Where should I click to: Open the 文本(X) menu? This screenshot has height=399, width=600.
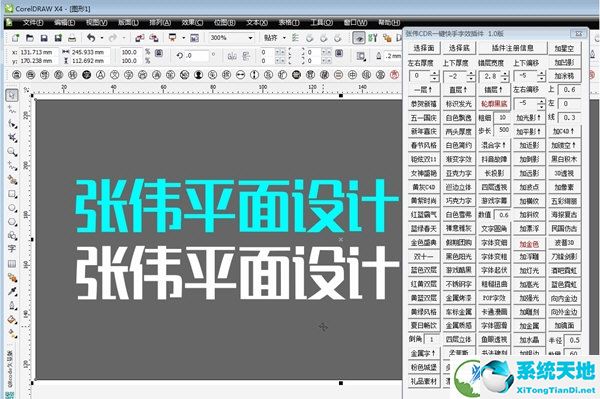256,23
